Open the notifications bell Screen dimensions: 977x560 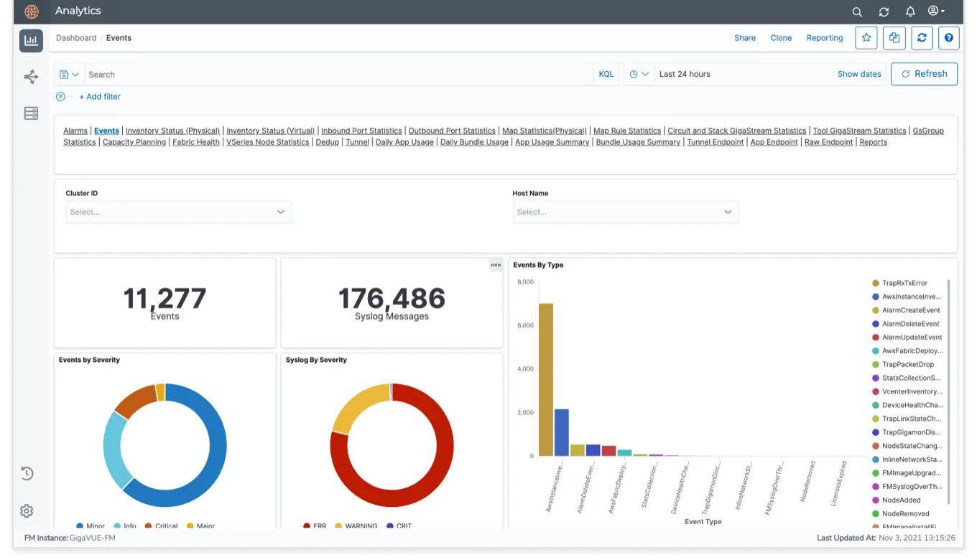coord(910,11)
